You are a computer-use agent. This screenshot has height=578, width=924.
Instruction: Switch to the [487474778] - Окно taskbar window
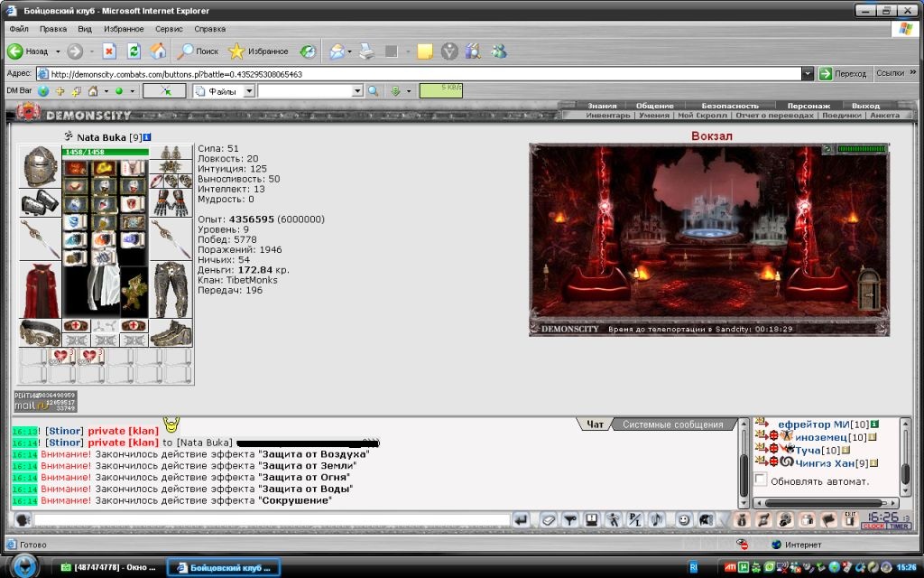pyautogui.click(x=109, y=568)
